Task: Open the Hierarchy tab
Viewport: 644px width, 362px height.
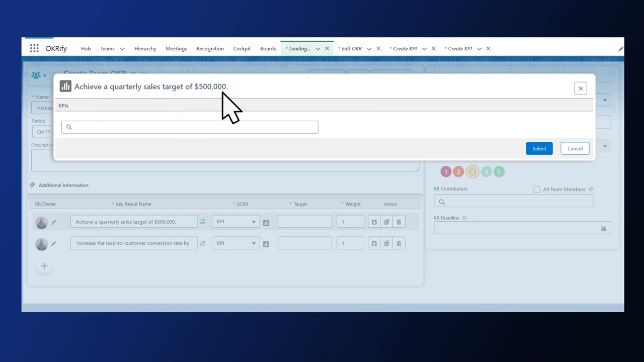Action: click(145, 49)
